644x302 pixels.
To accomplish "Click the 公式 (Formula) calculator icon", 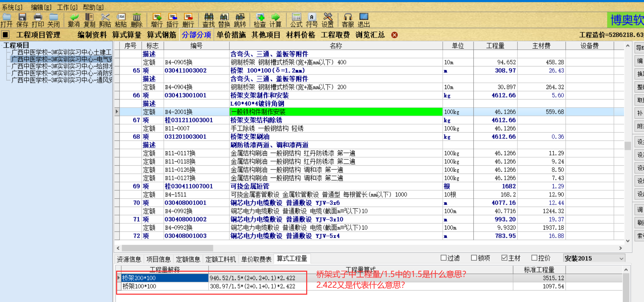I will point(296,20).
